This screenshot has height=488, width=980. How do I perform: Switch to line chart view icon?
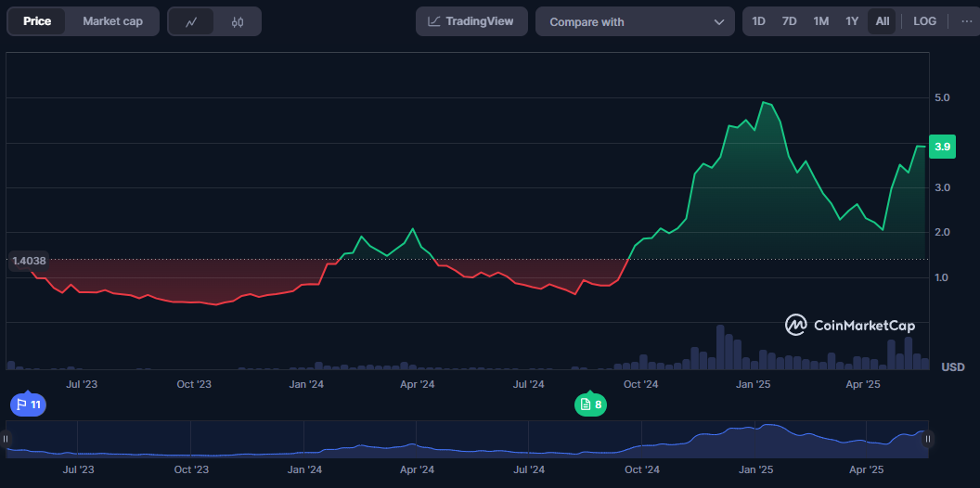(x=191, y=21)
